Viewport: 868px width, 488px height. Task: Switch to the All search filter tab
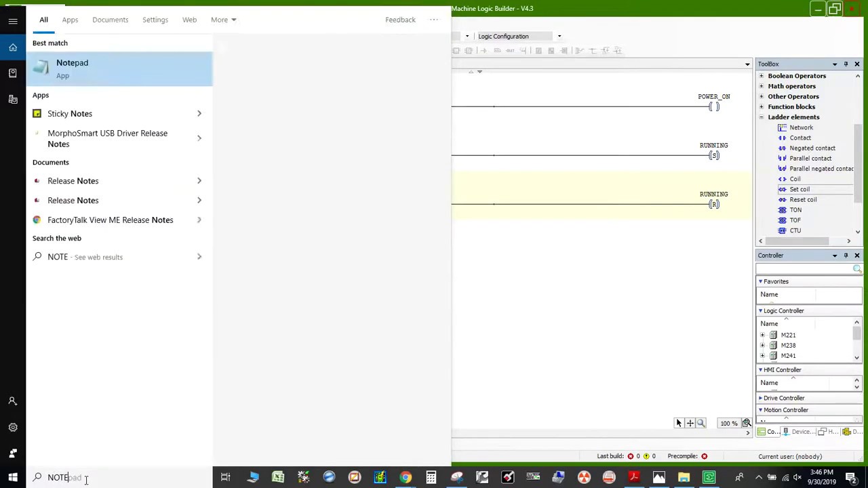coord(43,20)
